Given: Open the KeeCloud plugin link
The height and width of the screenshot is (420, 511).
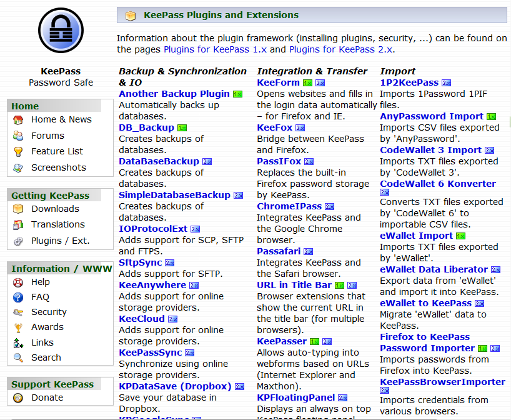Looking at the screenshot, I should click(142, 319).
